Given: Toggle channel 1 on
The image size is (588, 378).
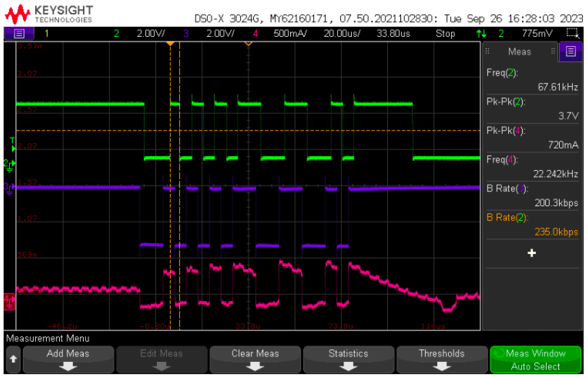Looking at the screenshot, I should [47, 33].
